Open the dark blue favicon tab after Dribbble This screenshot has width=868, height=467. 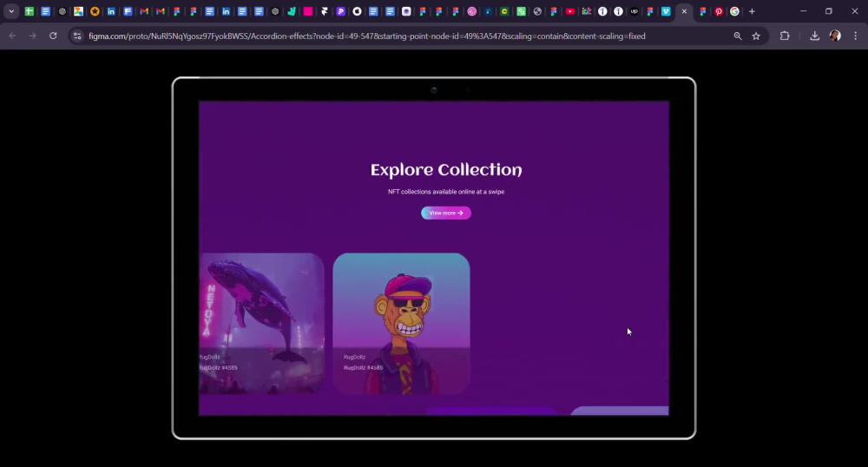[488, 11]
